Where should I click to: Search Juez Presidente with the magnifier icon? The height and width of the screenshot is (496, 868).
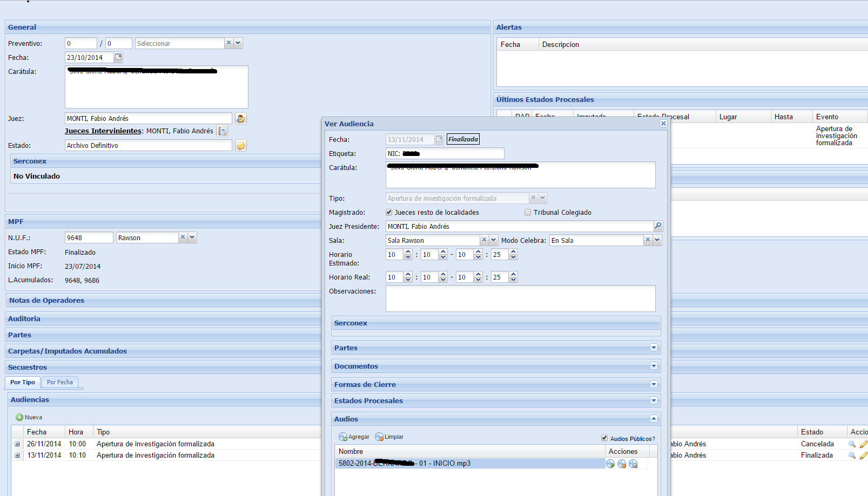(658, 226)
